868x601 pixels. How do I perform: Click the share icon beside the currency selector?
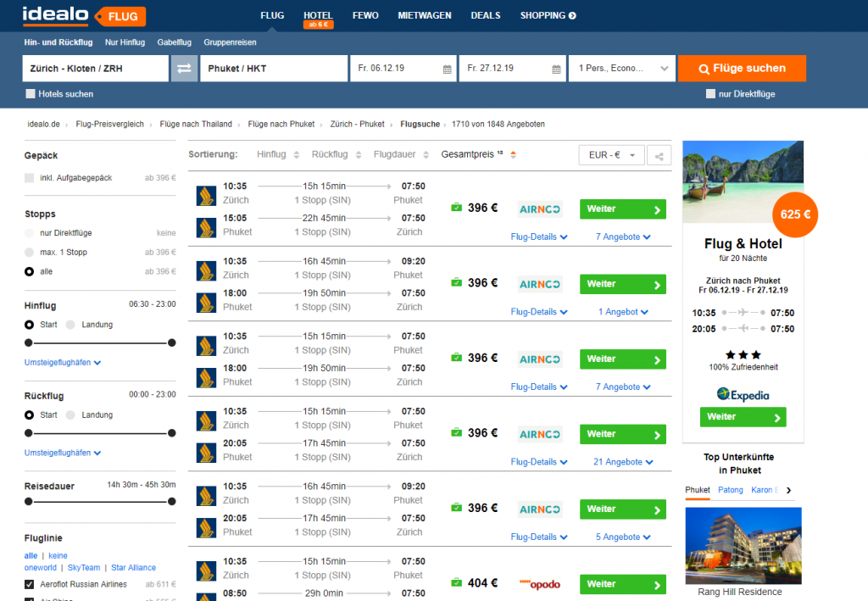(658, 155)
